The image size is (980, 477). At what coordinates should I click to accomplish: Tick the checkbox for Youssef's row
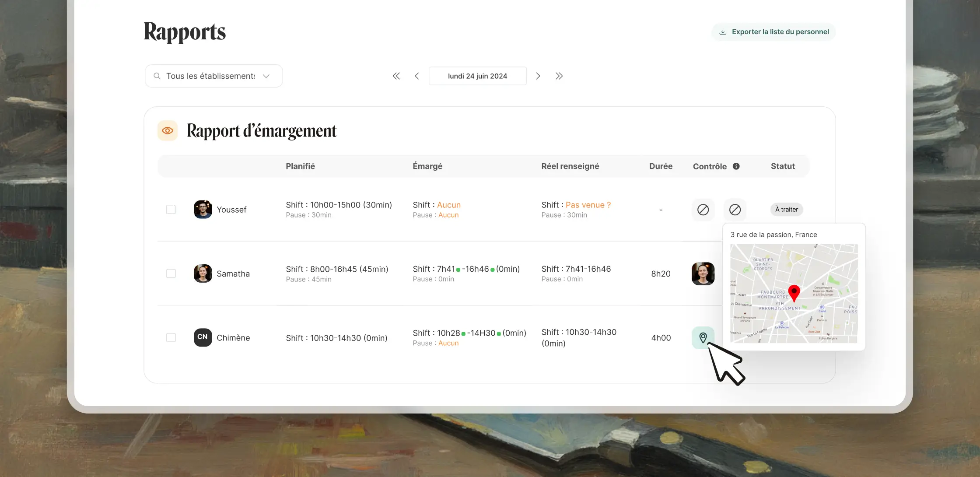(x=171, y=210)
